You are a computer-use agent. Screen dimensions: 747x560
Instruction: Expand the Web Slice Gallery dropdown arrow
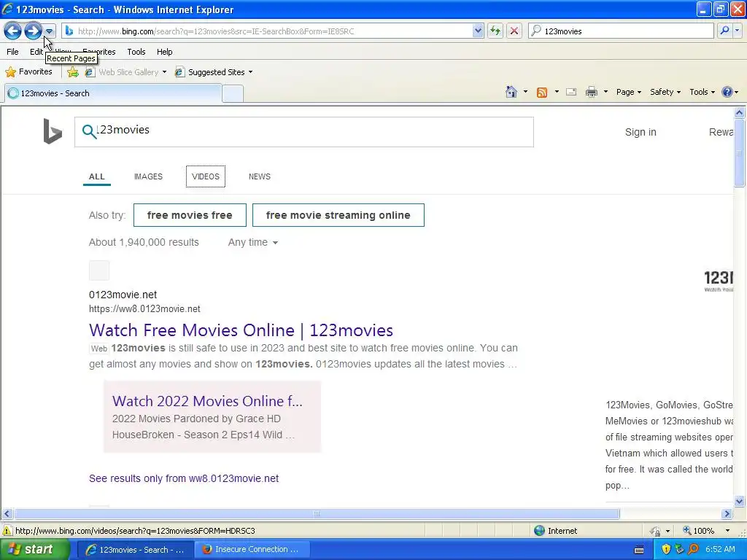(x=164, y=72)
